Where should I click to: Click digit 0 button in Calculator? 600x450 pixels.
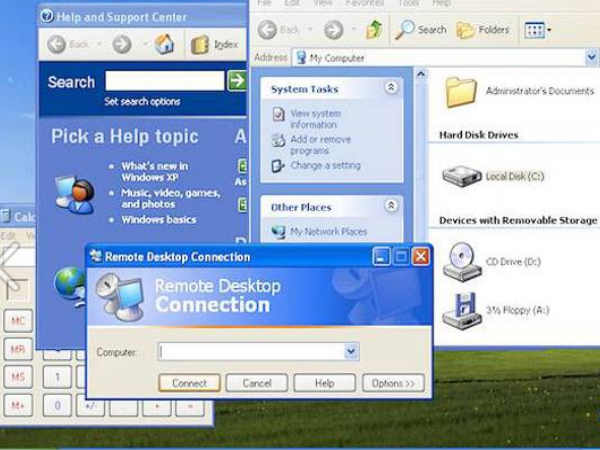click(57, 405)
